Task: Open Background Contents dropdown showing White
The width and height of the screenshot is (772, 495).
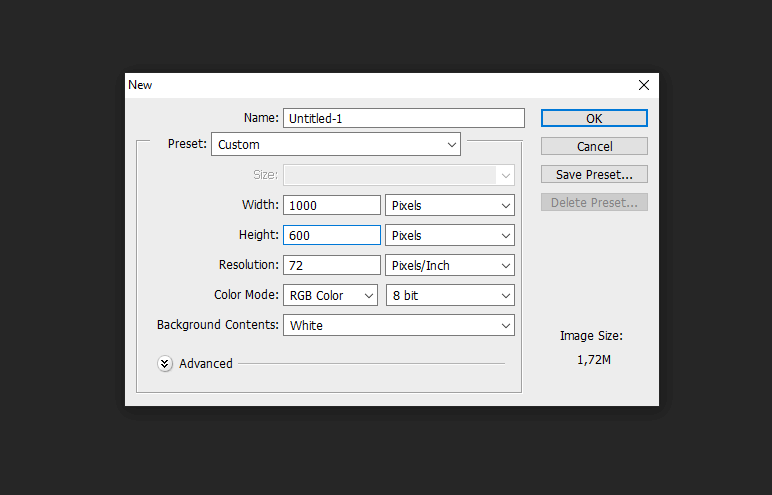Action: coord(399,326)
